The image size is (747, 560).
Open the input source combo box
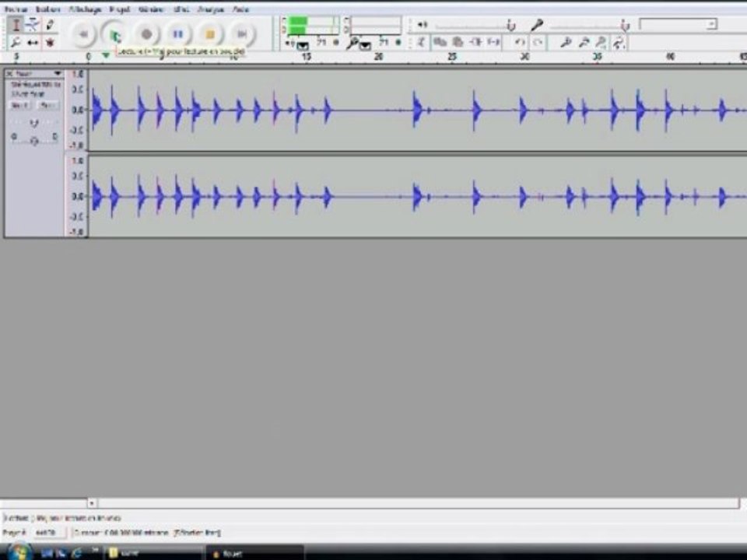point(678,24)
